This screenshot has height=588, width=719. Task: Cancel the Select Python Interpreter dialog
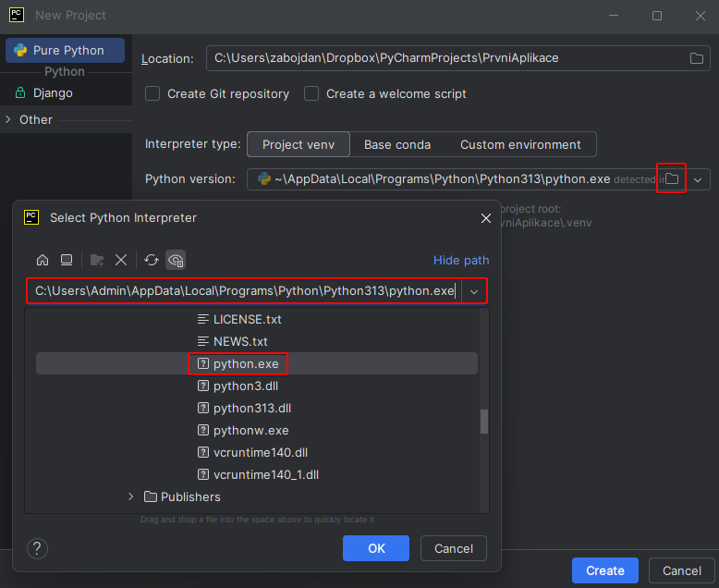pyautogui.click(x=454, y=548)
